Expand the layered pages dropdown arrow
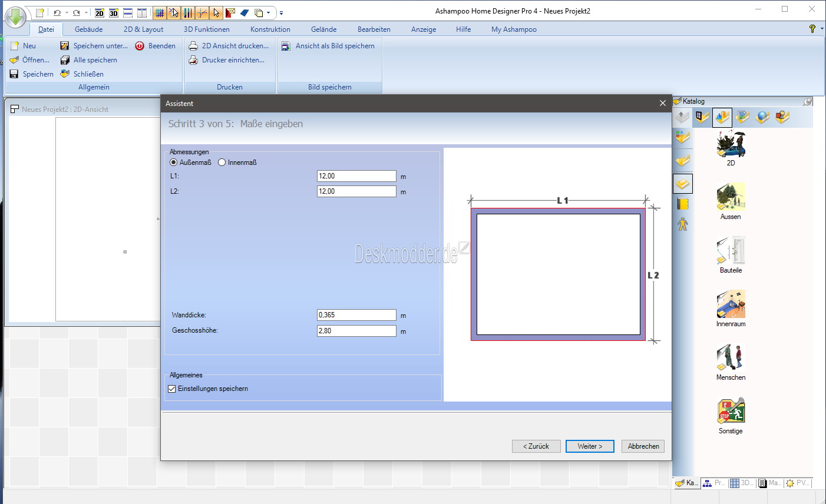The height and width of the screenshot is (504, 826). click(269, 12)
